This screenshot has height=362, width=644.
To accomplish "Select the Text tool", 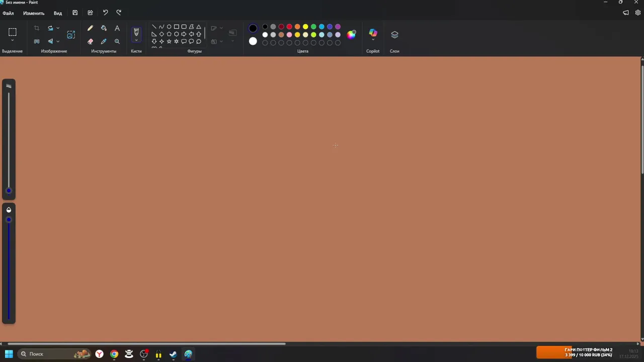I will [x=117, y=29].
